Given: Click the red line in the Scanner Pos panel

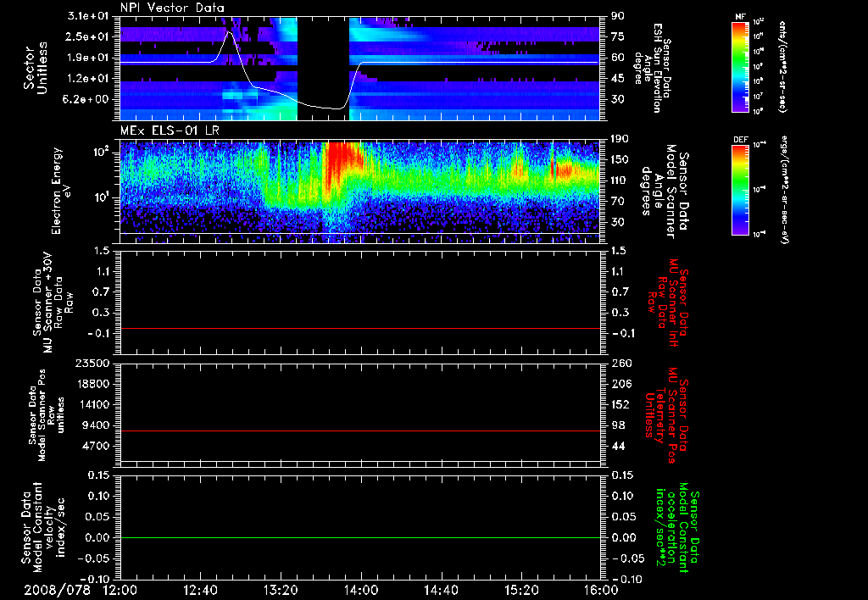Looking at the screenshot, I should coord(359,431).
